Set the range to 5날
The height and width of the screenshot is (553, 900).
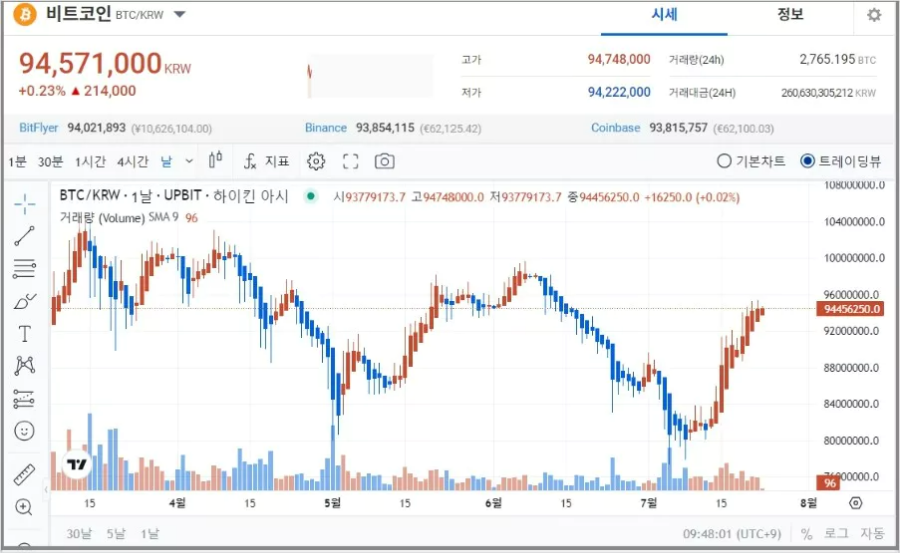pyautogui.click(x=115, y=534)
